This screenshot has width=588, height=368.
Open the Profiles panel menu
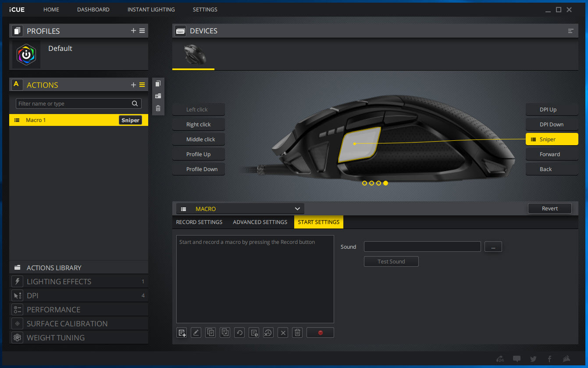pyautogui.click(x=142, y=31)
